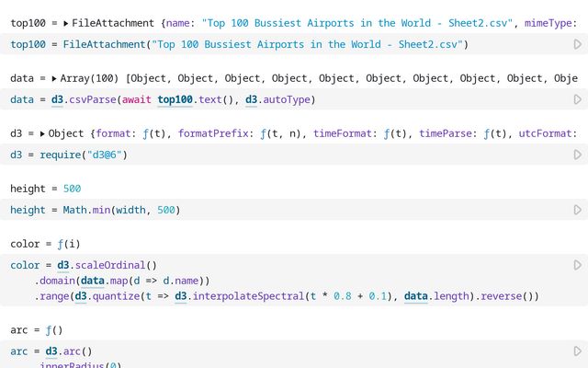This screenshot has height=368, width=588.
Task: Click formatPrefix property in d3 output
Action: point(213,133)
